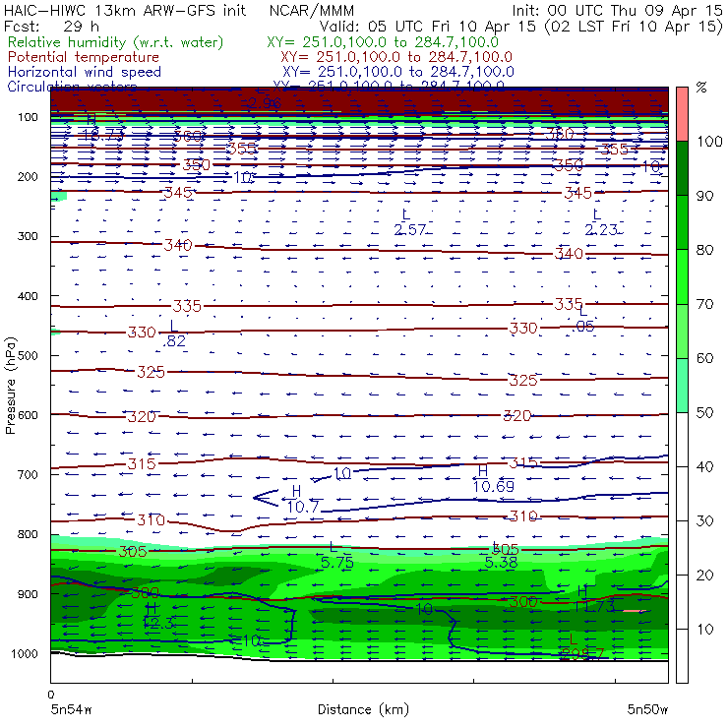The width and height of the screenshot is (728, 728).
Task: Click the wind maximum label "10.7"
Action: (x=303, y=507)
